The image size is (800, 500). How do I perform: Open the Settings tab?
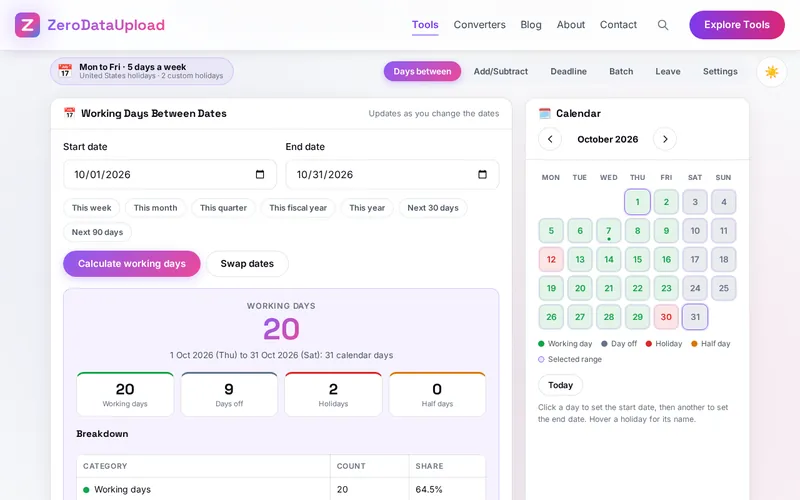720,71
